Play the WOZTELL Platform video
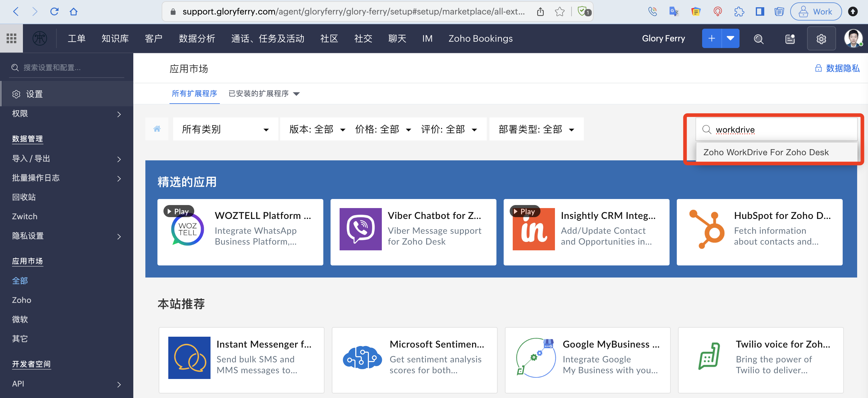 (x=179, y=211)
